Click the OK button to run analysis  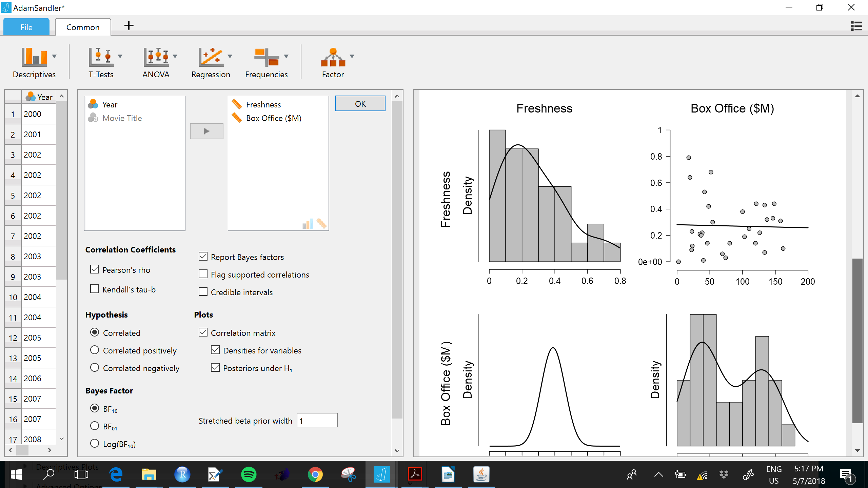coord(360,104)
